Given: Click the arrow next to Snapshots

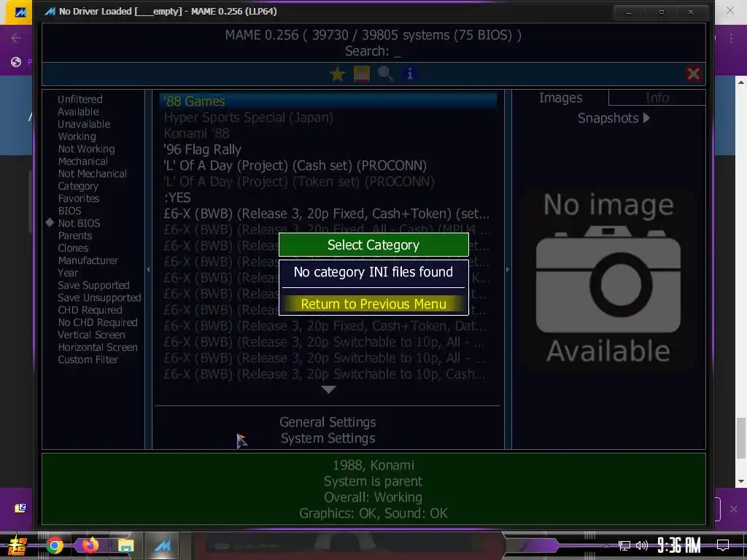Looking at the screenshot, I should click(646, 117).
